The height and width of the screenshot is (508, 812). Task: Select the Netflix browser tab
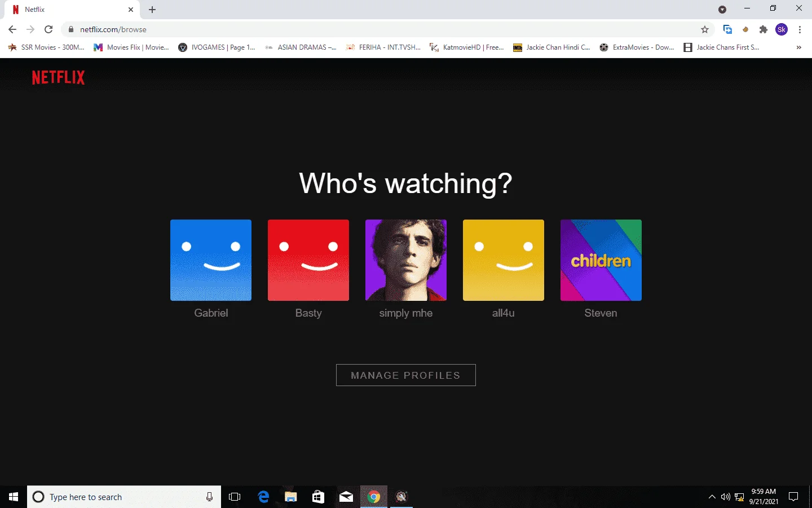[x=72, y=10]
